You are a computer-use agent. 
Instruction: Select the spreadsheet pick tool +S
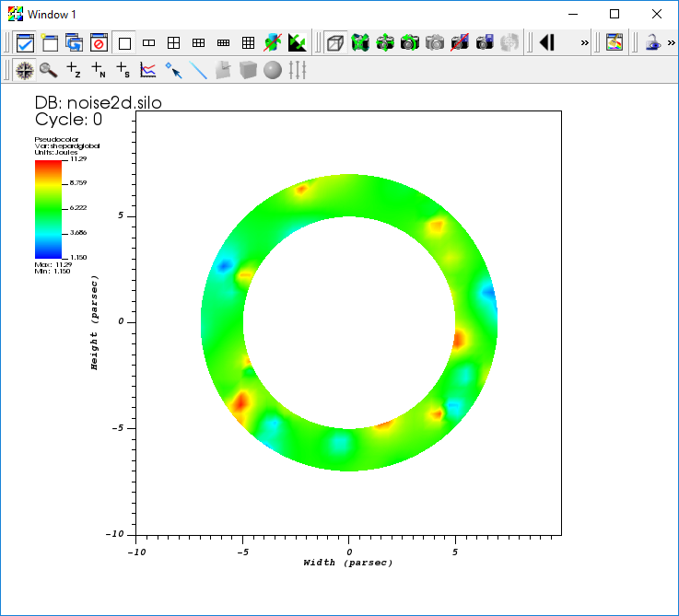click(x=123, y=70)
